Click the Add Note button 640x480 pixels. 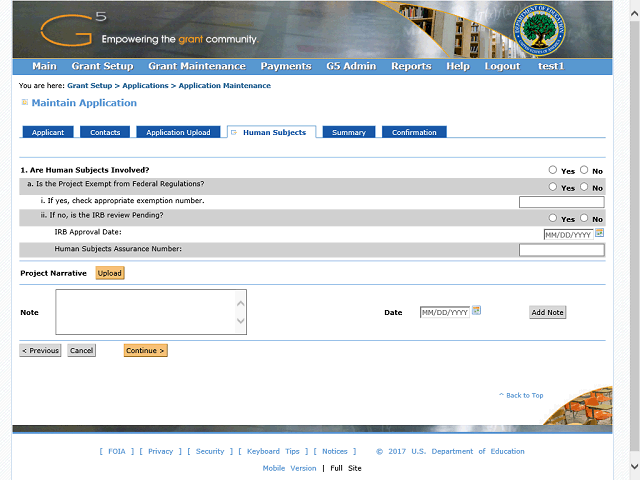(x=547, y=312)
